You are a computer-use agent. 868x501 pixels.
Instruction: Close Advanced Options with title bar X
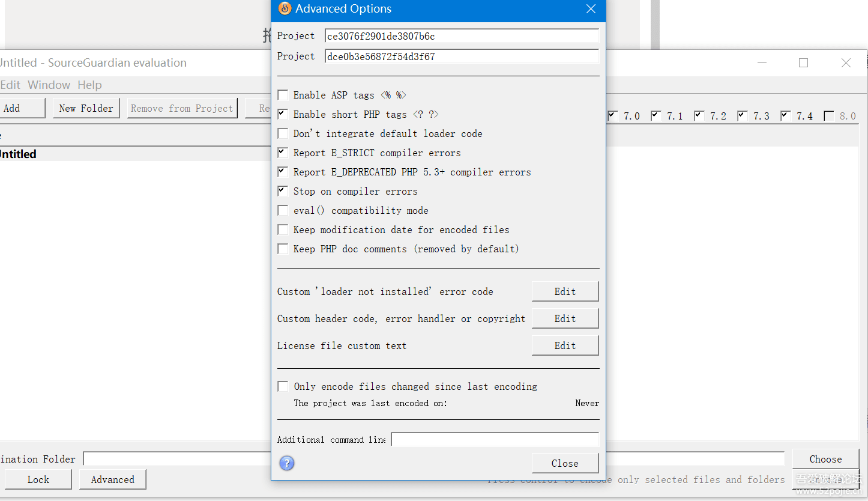click(x=591, y=9)
